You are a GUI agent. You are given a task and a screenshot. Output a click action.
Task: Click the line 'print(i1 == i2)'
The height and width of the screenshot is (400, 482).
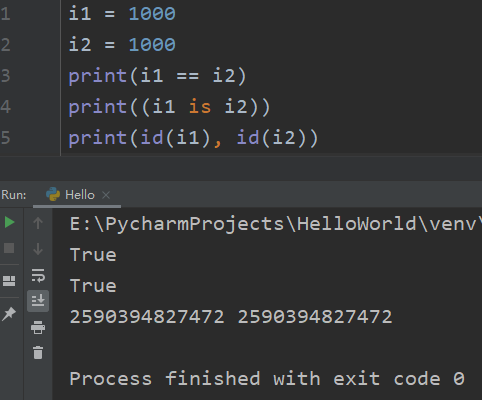[157, 76]
